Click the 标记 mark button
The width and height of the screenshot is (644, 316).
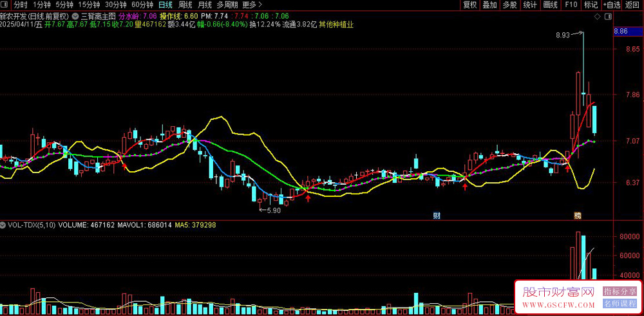pos(591,5)
